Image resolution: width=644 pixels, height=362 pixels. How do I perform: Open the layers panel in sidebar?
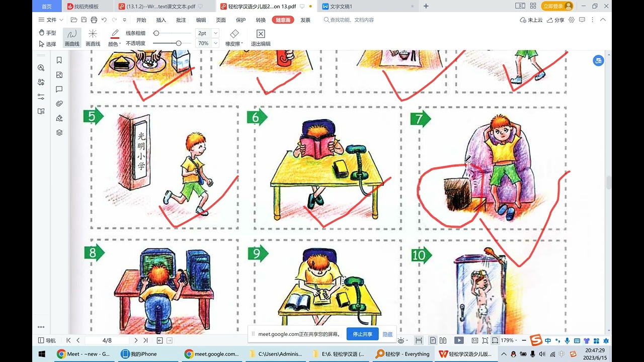tap(59, 133)
